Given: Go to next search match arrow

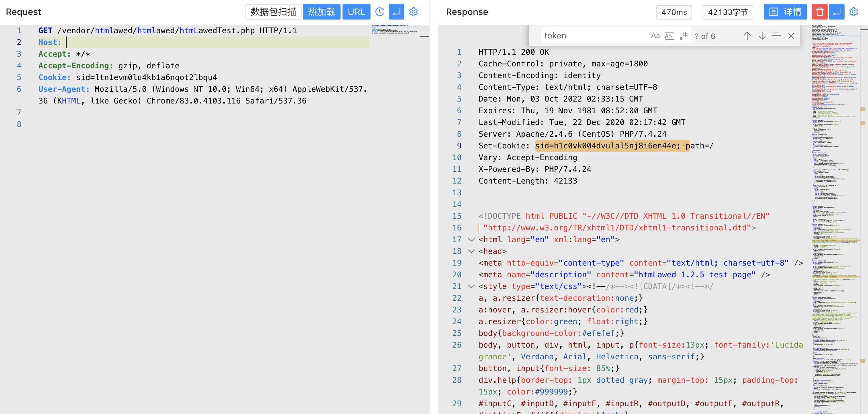Looking at the screenshot, I should tap(762, 36).
